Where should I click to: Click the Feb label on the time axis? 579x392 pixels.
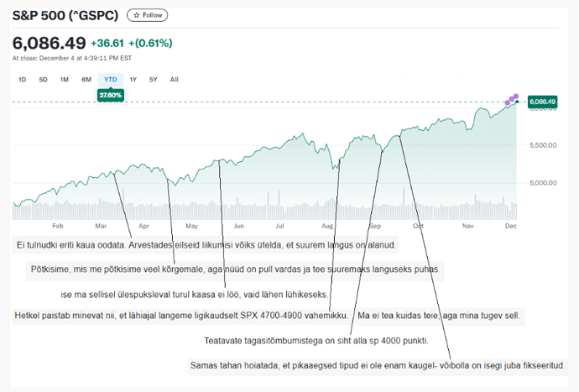58,226
